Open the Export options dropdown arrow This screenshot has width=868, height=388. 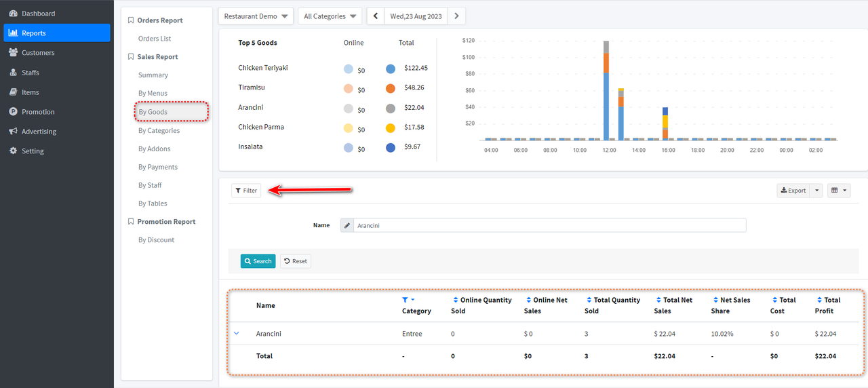click(x=816, y=191)
